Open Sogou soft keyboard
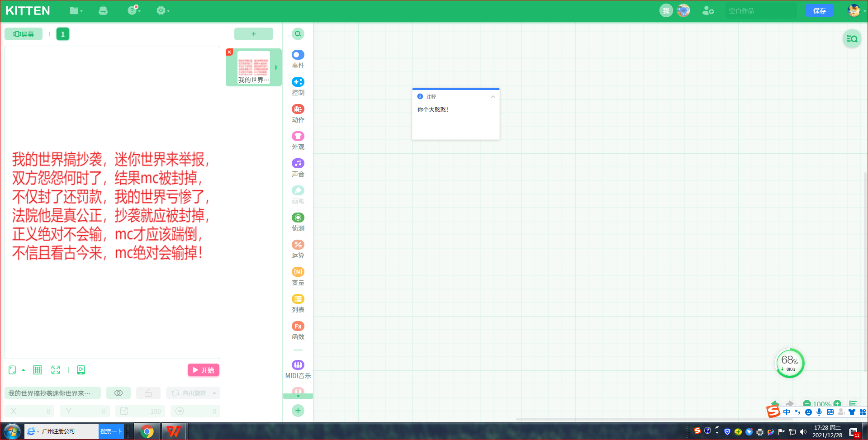This screenshot has height=440, width=868. 830,412
